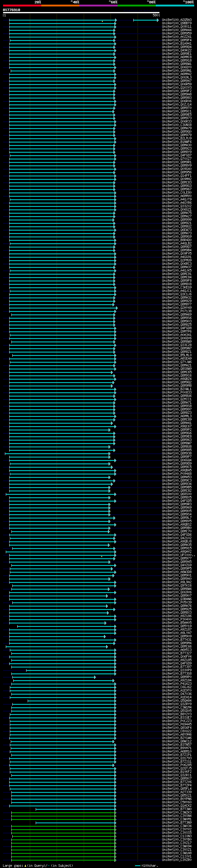Click hit label UniRef100_A0ZZ41

tap(177, 37)
